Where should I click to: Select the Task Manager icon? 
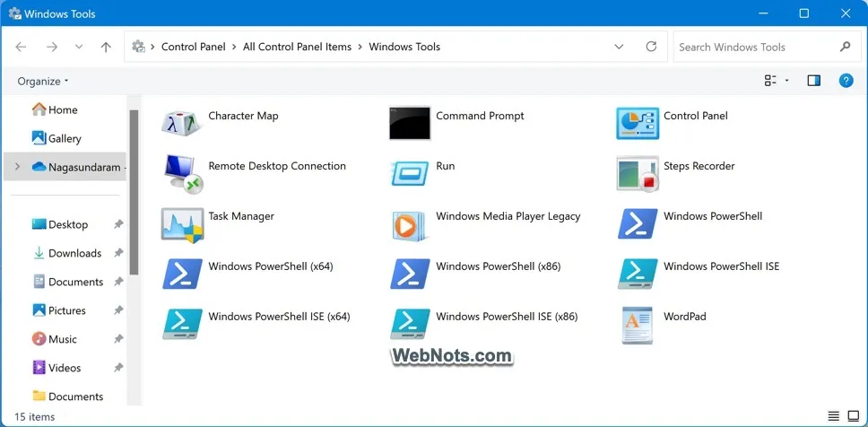183,224
